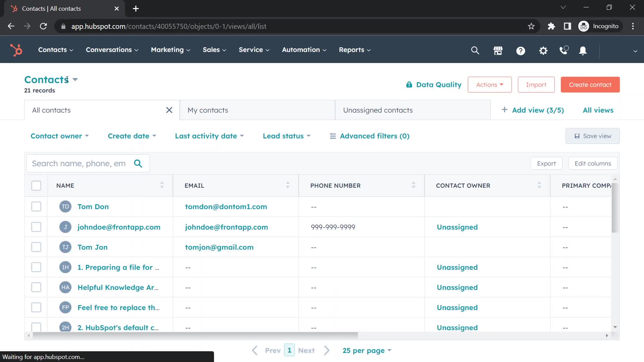Open the Contact owner filter dropdown
This screenshot has width=644, height=362.
coord(60,136)
